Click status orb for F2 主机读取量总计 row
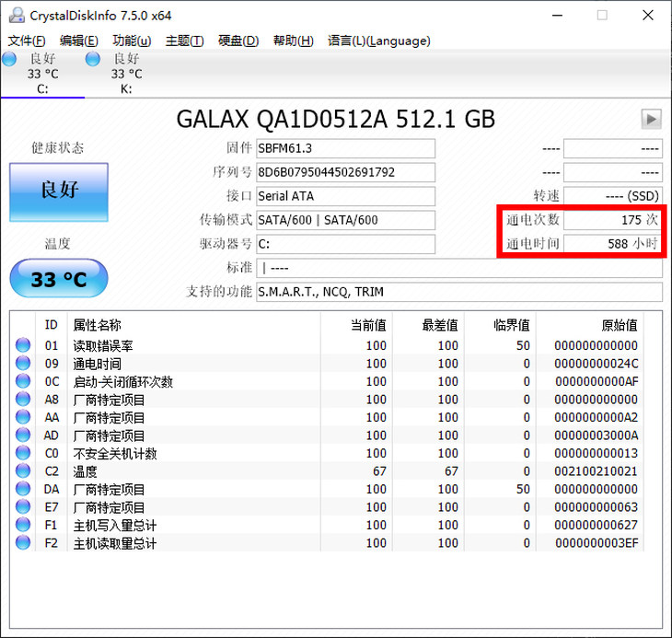This screenshot has width=672, height=638. pos(23,542)
